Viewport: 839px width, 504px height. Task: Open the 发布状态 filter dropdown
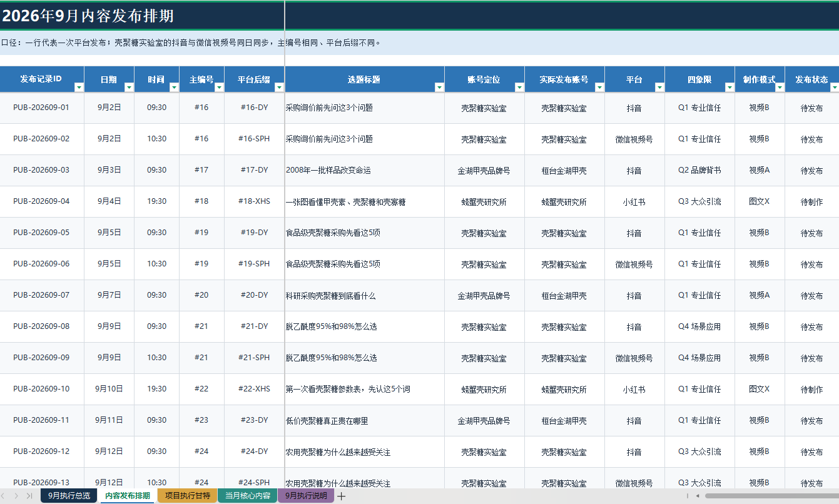pos(835,88)
